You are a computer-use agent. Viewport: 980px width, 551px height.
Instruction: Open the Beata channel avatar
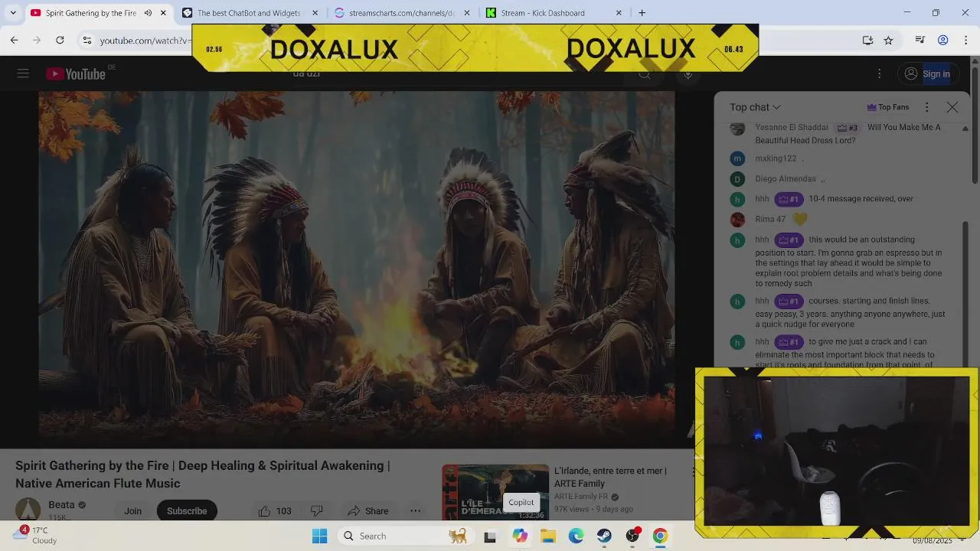(x=28, y=509)
